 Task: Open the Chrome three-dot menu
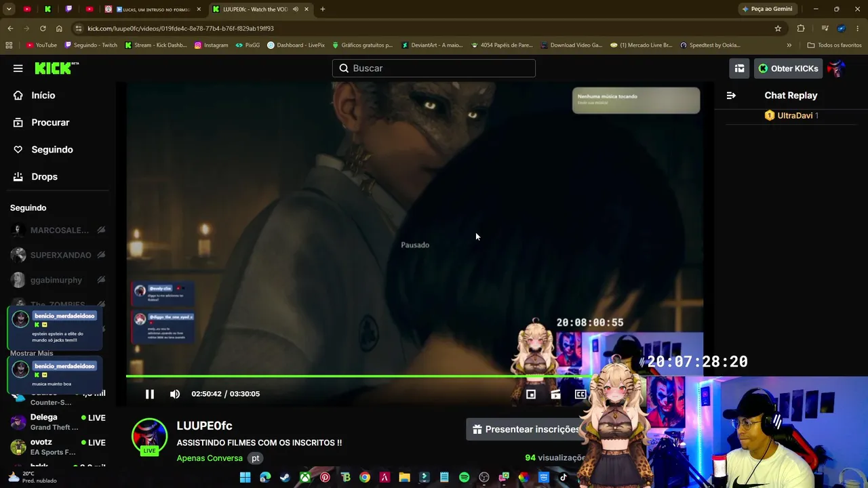pos(858,28)
